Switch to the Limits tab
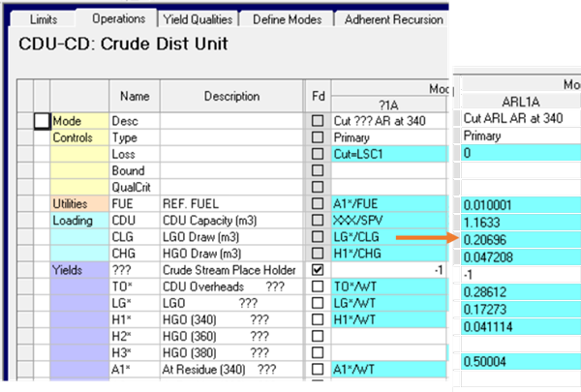581x392 pixels. point(44,19)
